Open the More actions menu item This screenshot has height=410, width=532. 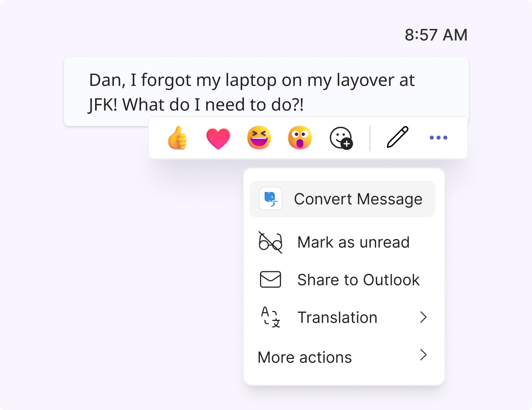[x=342, y=357]
